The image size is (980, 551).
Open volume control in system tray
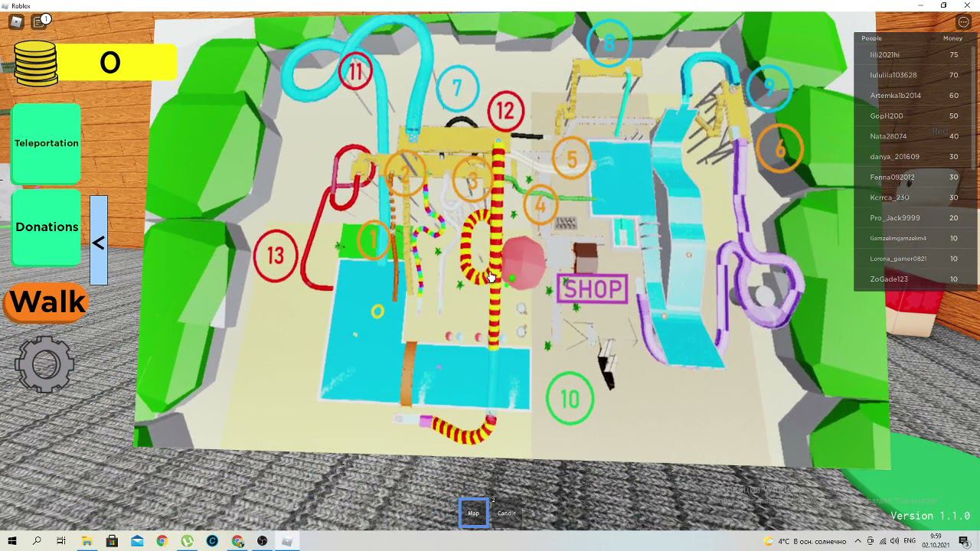[x=894, y=541]
